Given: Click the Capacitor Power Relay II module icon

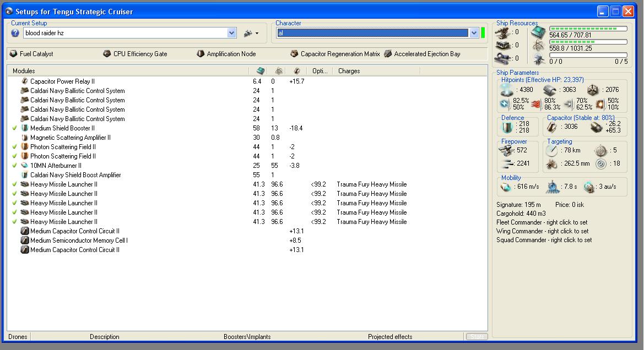Looking at the screenshot, I should click(25, 81).
